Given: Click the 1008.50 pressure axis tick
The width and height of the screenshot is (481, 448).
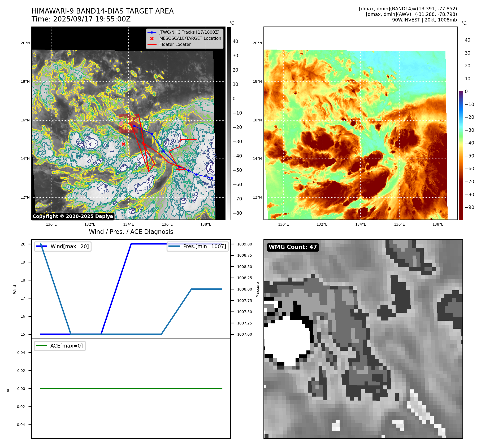Looking at the screenshot, I should click(245, 267).
